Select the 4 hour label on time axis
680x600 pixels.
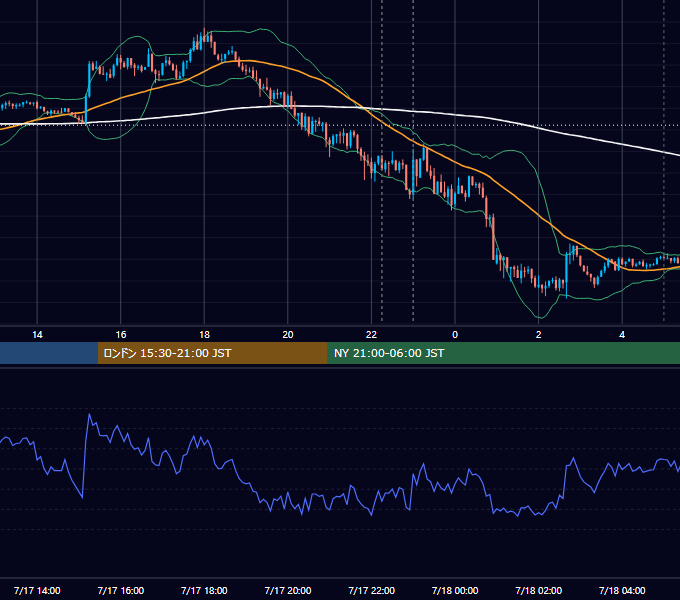point(622,335)
